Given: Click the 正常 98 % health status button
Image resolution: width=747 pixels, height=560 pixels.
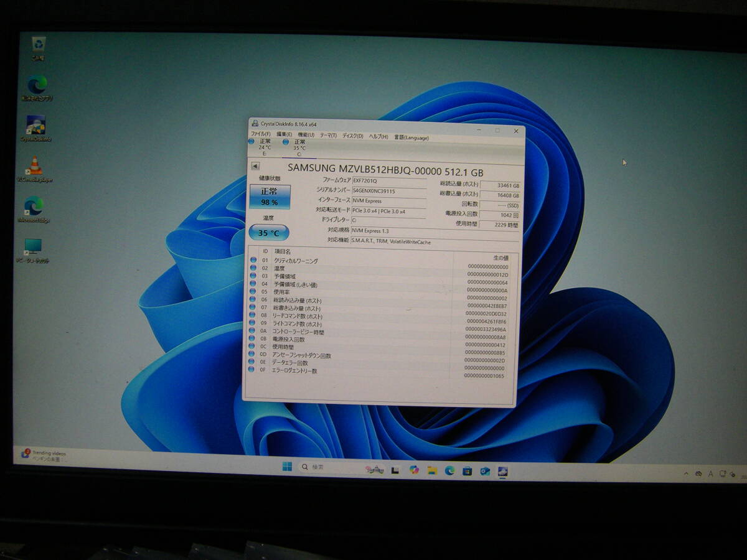Looking at the screenshot, I should tap(270, 197).
